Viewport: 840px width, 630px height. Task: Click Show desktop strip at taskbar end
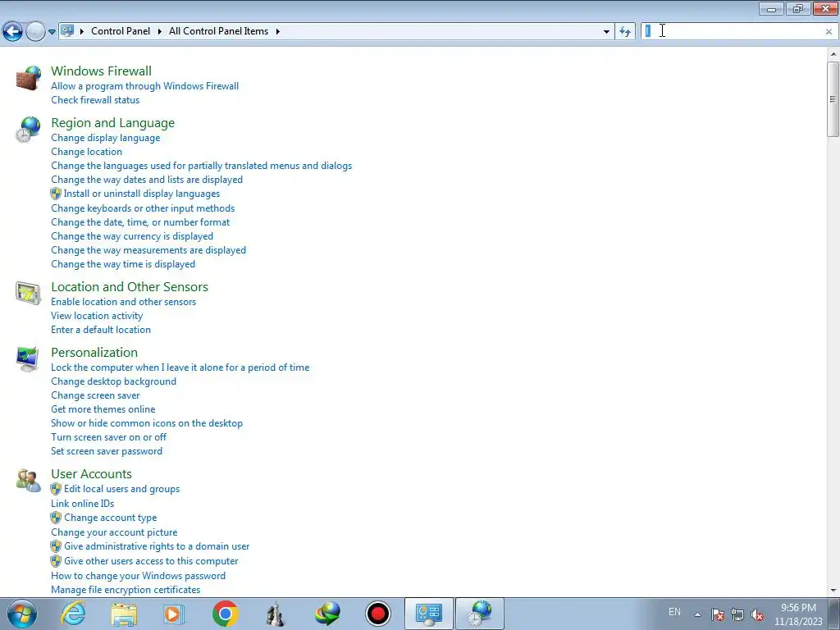(x=834, y=614)
